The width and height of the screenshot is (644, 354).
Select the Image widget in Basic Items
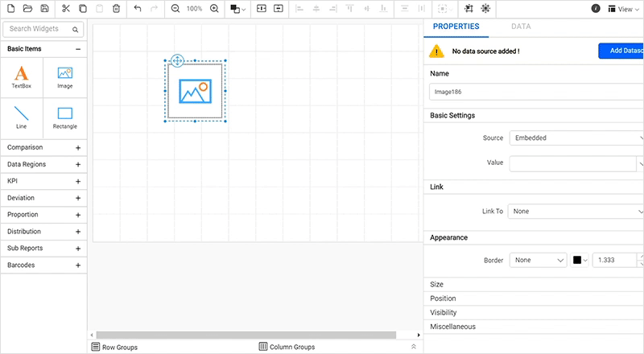(65, 77)
